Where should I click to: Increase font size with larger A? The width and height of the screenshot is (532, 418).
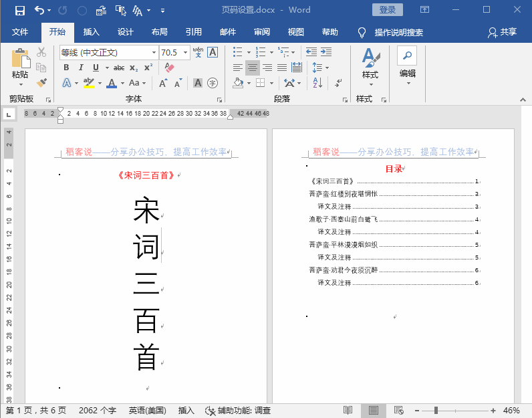click(163, 83)
